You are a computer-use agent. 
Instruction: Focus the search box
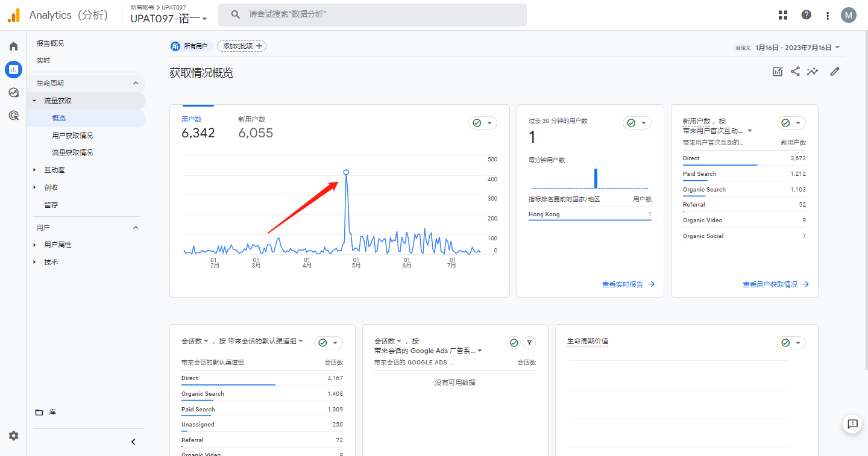pyautogui.click(x=373, y=14)
